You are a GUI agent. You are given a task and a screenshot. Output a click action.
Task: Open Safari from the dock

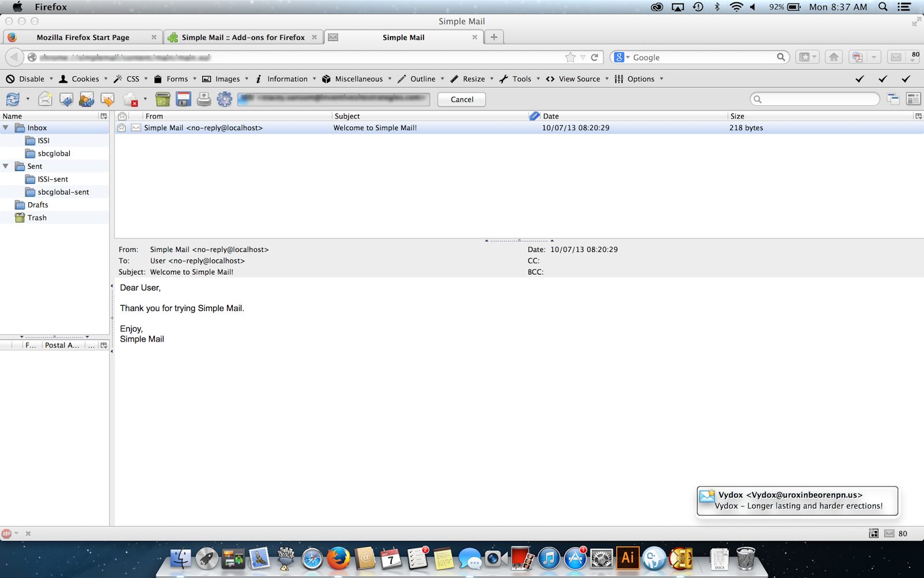pos(312,558)
